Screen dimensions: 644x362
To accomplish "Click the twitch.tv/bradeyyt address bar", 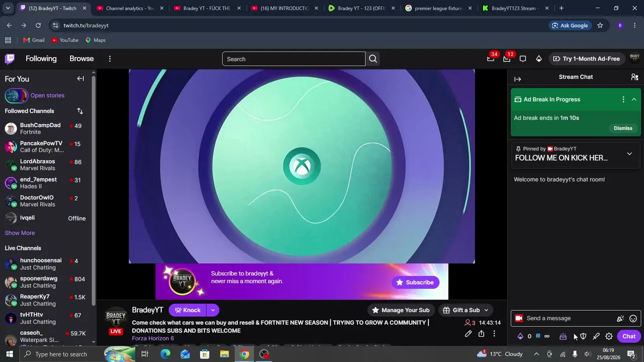I will 302,26.
